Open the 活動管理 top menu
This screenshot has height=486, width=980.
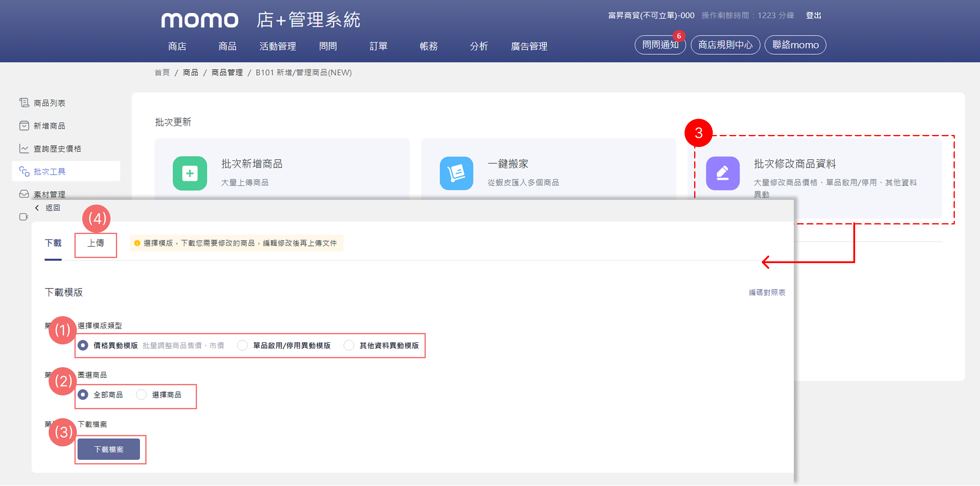pos(278,46)
